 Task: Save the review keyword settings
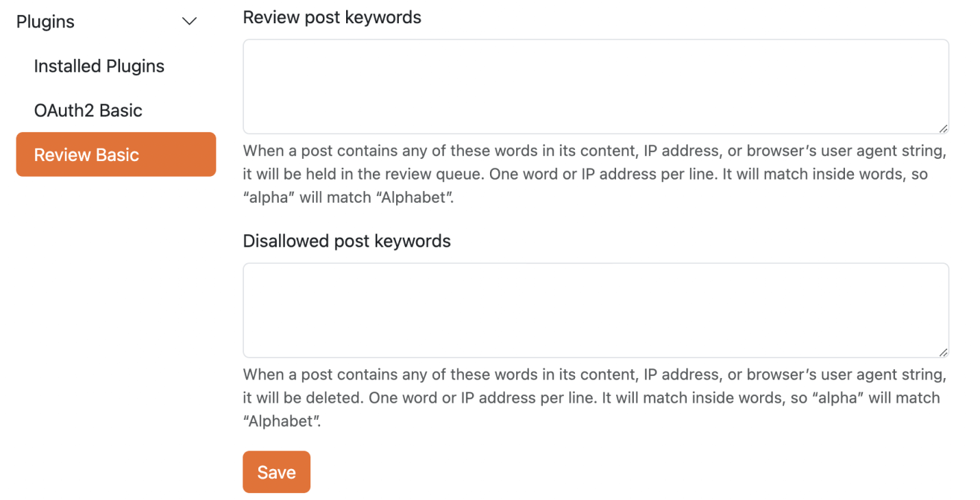(276, 472)
